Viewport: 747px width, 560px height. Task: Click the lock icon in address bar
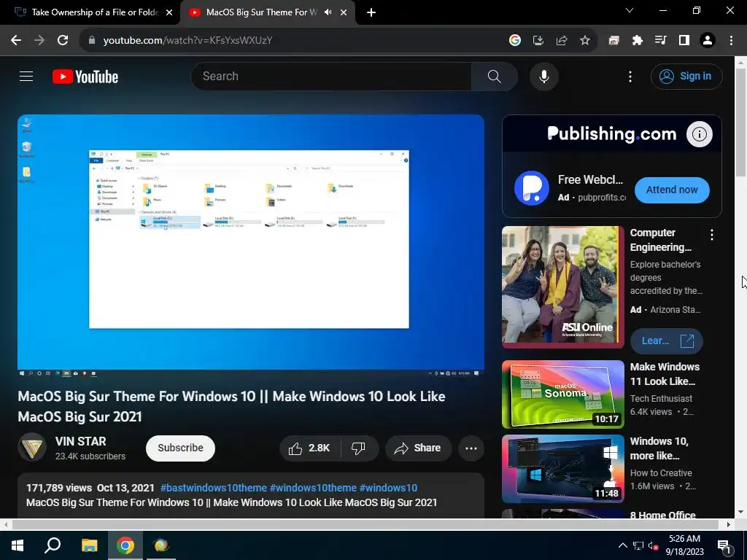pyautogui.click(x=91, y=41)
